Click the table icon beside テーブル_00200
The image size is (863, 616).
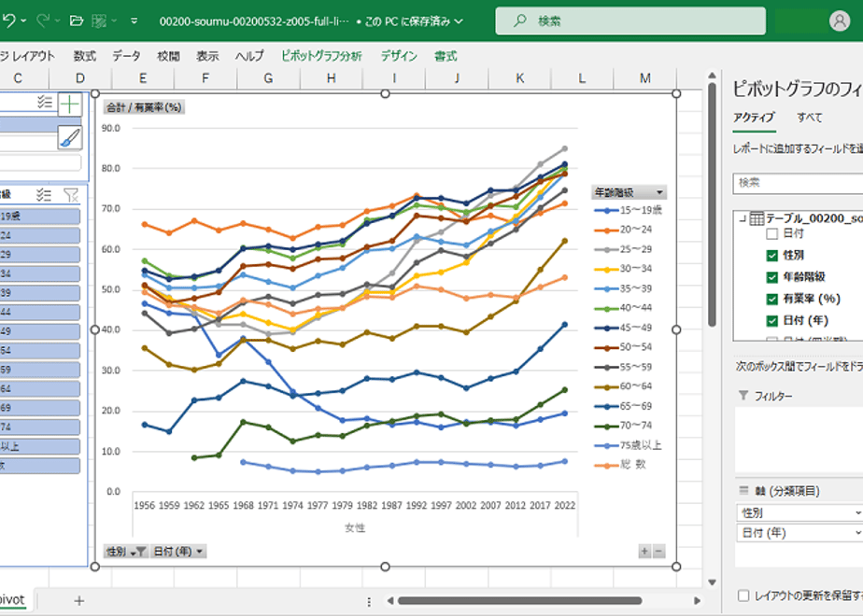tap(757, 218)
